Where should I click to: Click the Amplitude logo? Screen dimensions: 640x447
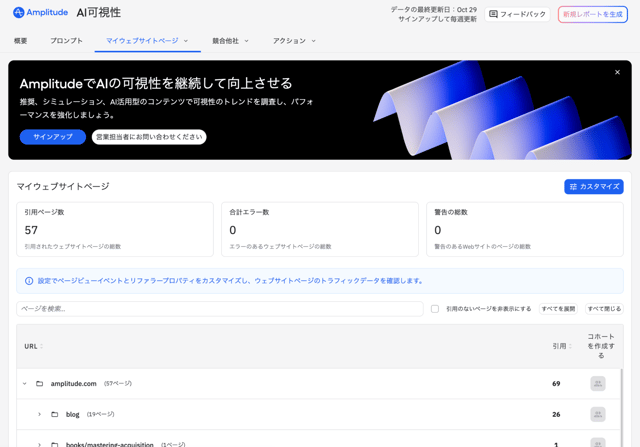[40, 12]
